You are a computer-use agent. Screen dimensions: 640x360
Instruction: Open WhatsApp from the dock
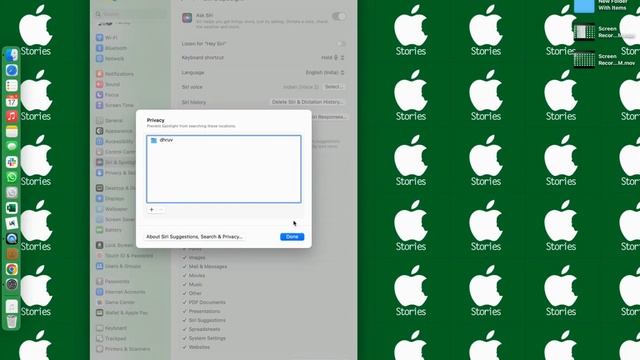pos(11,177)
